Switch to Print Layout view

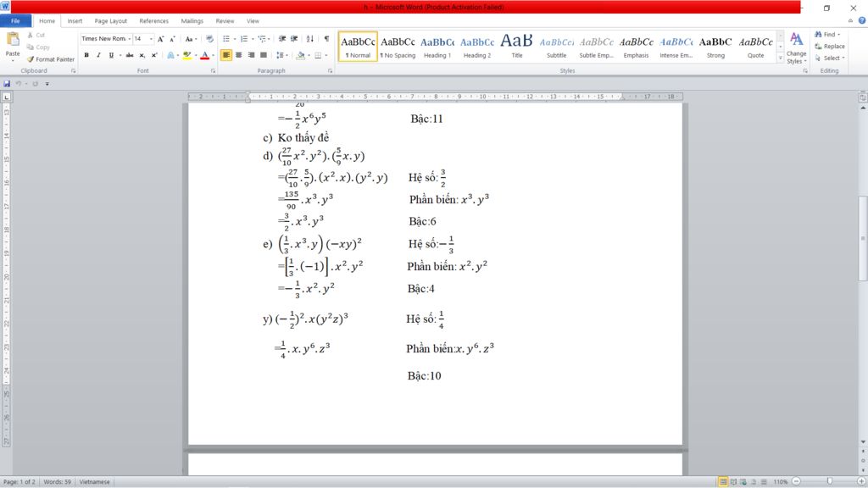tap(722, 482)
